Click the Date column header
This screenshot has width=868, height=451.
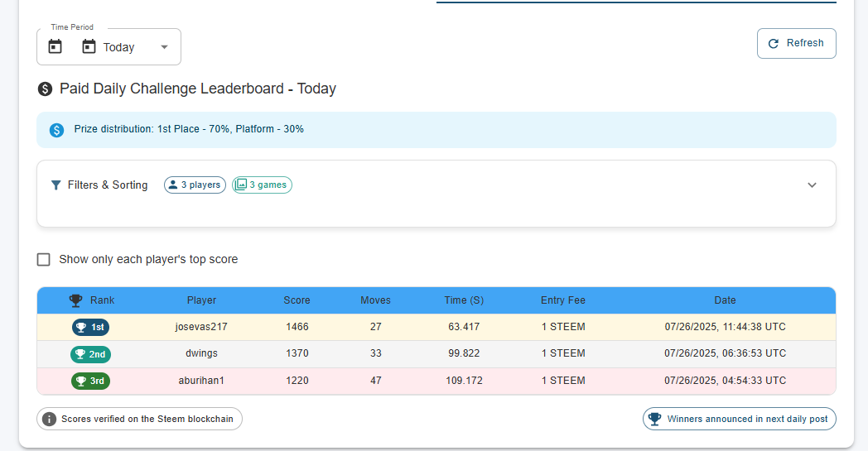tap(726, 300)
